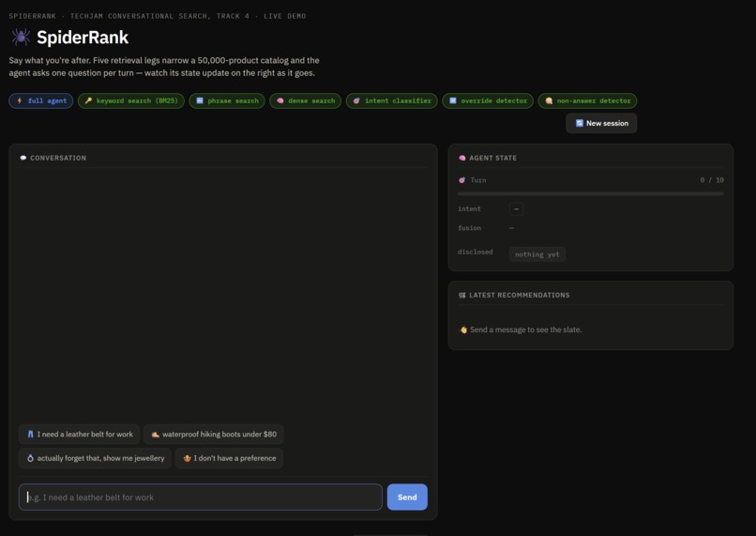Click the '0 / 10' turn counter
This screenshot has height=536, width=756.
coord(712,180)
